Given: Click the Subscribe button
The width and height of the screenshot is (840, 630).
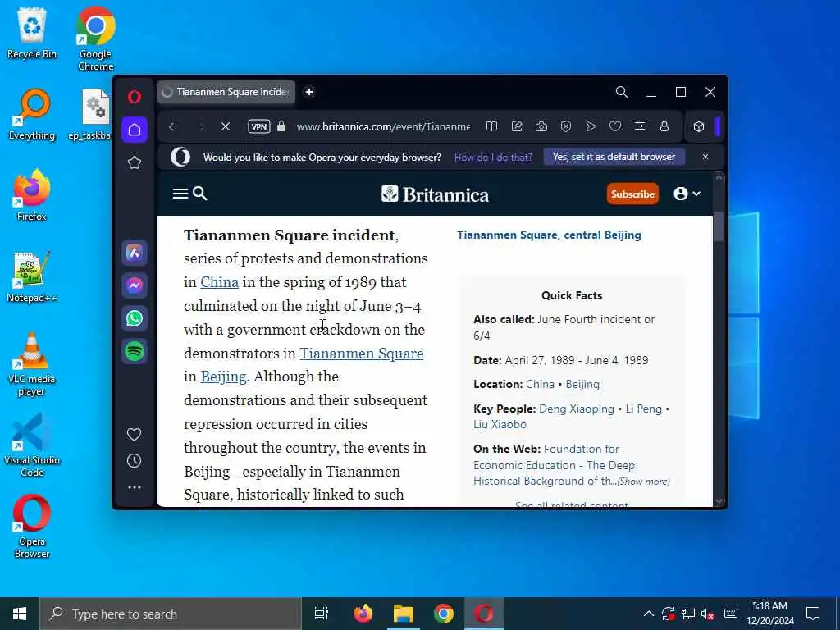Looking at the screenshot, I should pyautogui.click(x=632, y=194).
